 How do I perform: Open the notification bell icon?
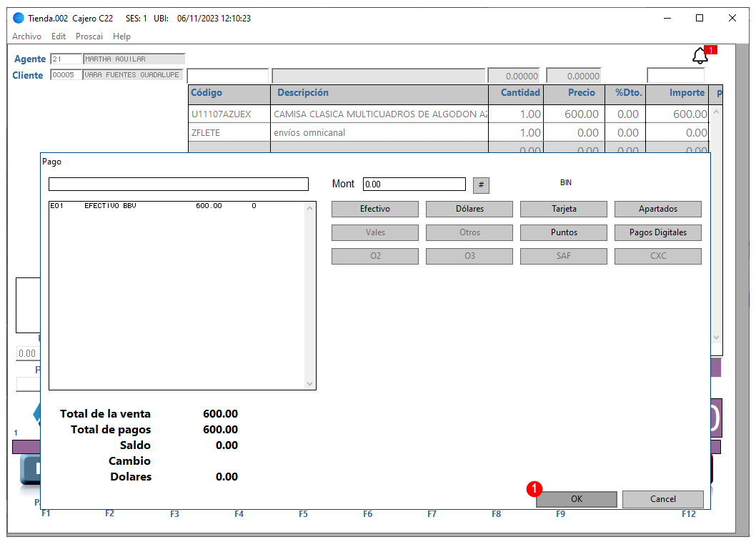pos(700,56)
